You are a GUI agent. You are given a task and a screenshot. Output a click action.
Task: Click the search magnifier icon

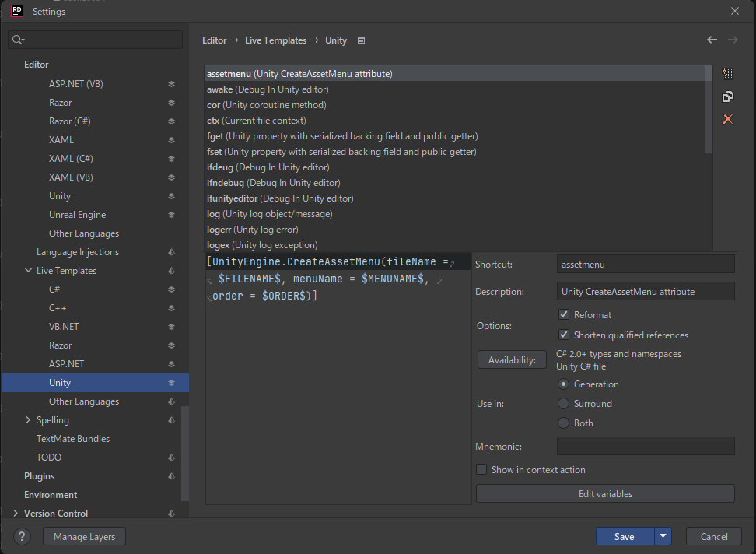[17, 40]
